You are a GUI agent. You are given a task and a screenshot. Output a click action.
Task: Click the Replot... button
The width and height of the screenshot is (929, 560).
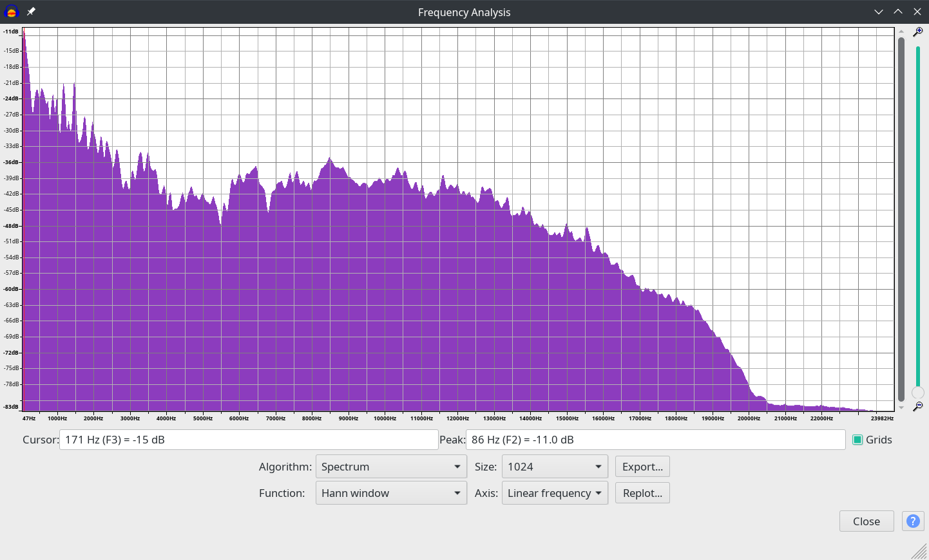tap(642, 493)
